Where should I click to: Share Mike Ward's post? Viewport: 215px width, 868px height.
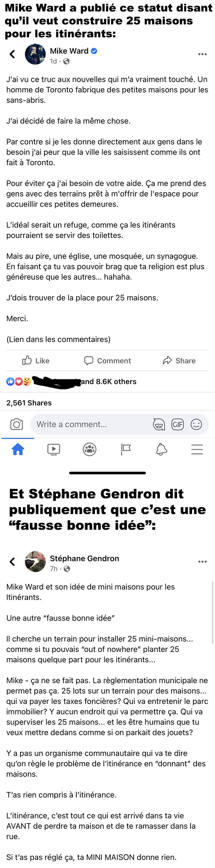(179, 360)
